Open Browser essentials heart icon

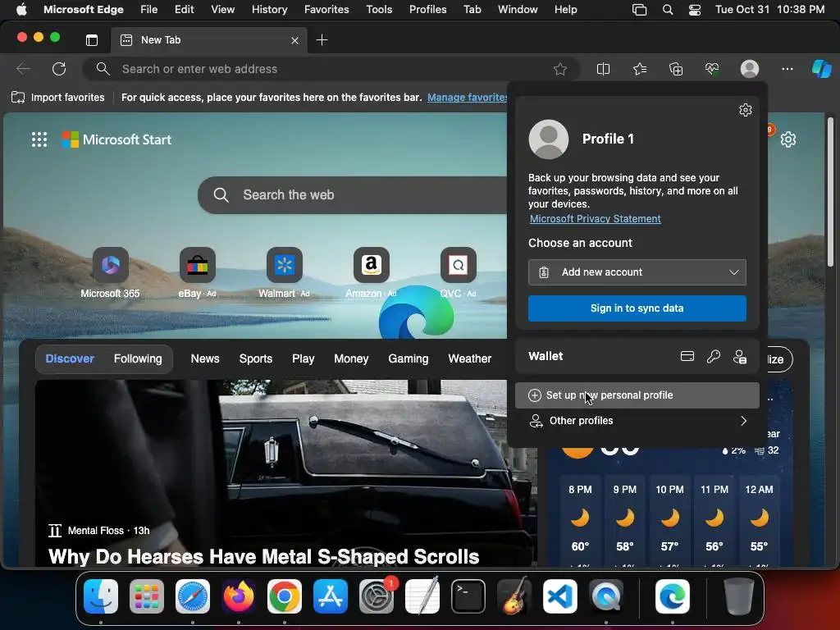coord(712,69)
